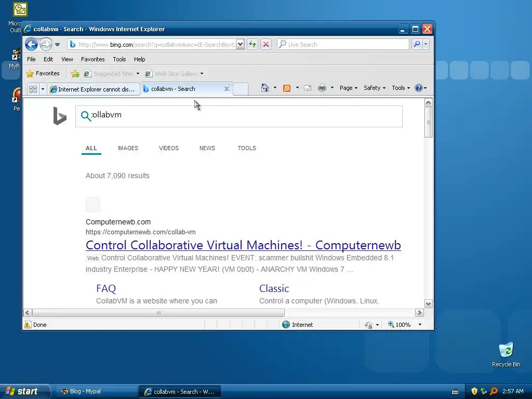Image resolution: width=532 pixels, height=399 pixels.
Task: Open the Safety command menu
Action: point(374,88)
